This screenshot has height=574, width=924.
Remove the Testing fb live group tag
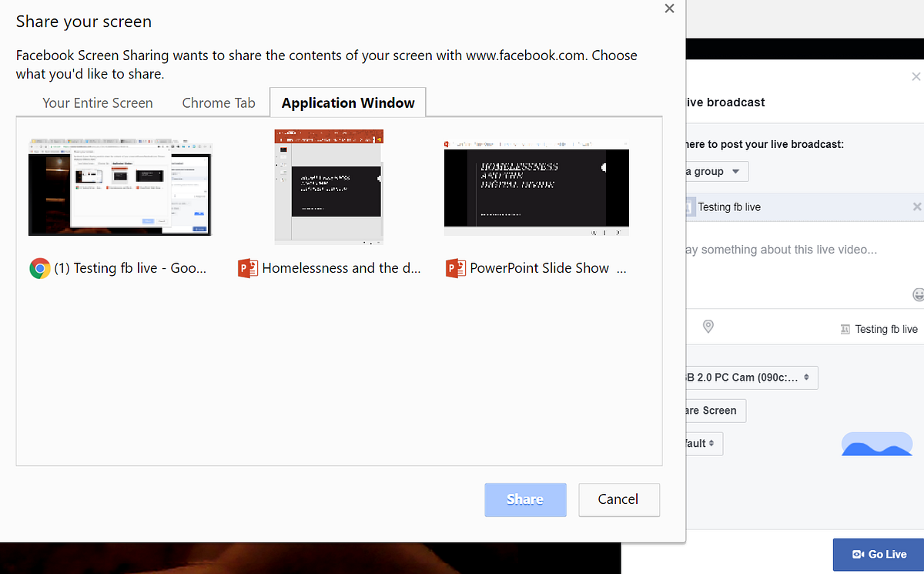point(916,206)
